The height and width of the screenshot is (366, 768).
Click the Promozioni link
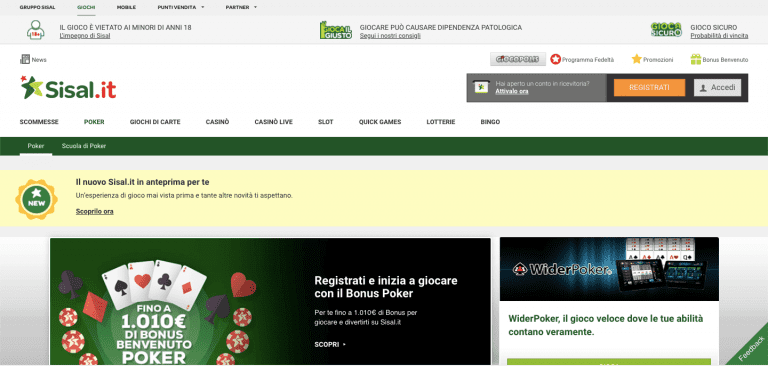[658, 60]
